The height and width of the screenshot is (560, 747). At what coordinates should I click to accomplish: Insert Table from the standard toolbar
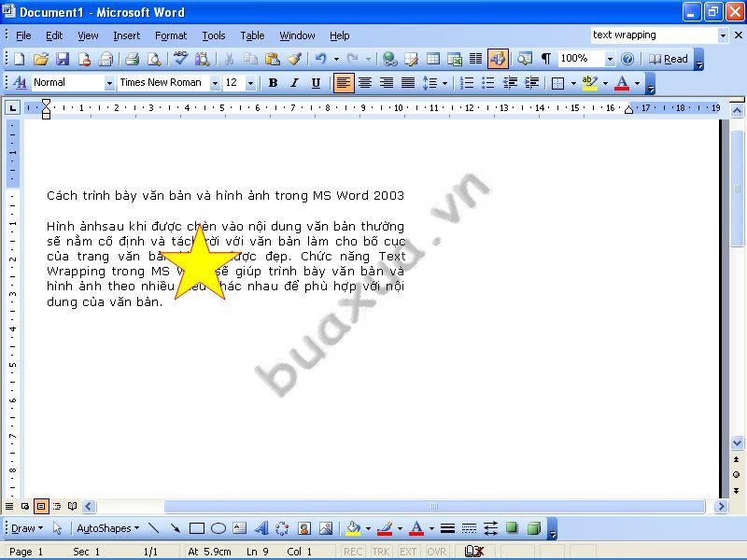tap(433, 59)
